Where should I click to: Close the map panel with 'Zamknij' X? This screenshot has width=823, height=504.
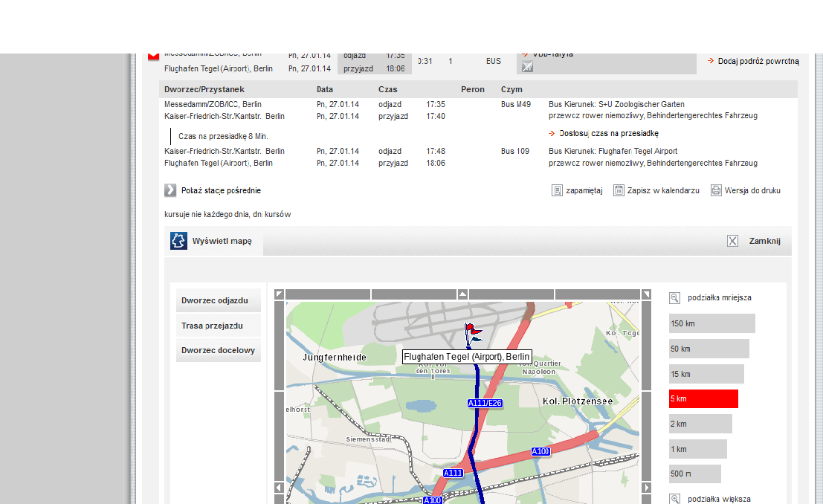[x=732, y=241]
